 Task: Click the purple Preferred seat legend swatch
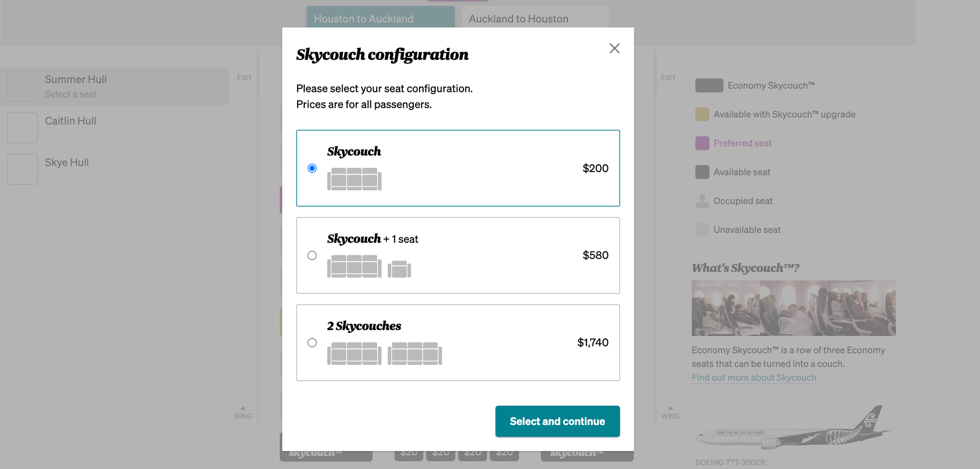(x=702, y=143)
